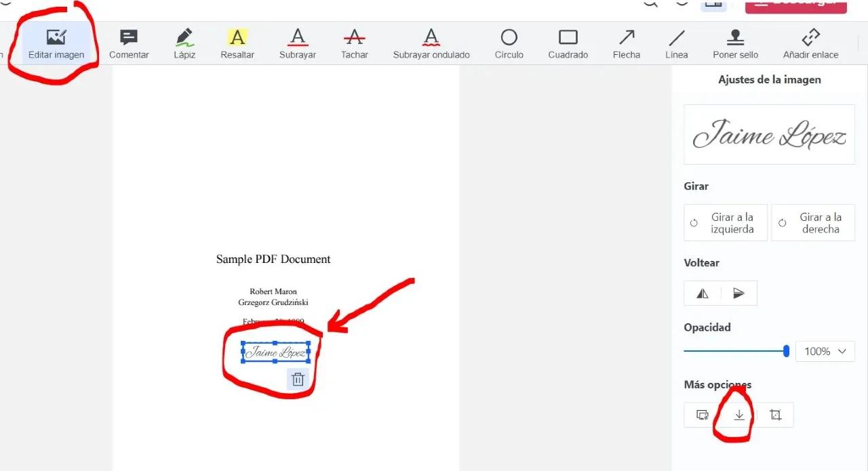Open the Comentar tool
Image resolution: width=868 pixels, height=471 pixels.
click(129, 43)
